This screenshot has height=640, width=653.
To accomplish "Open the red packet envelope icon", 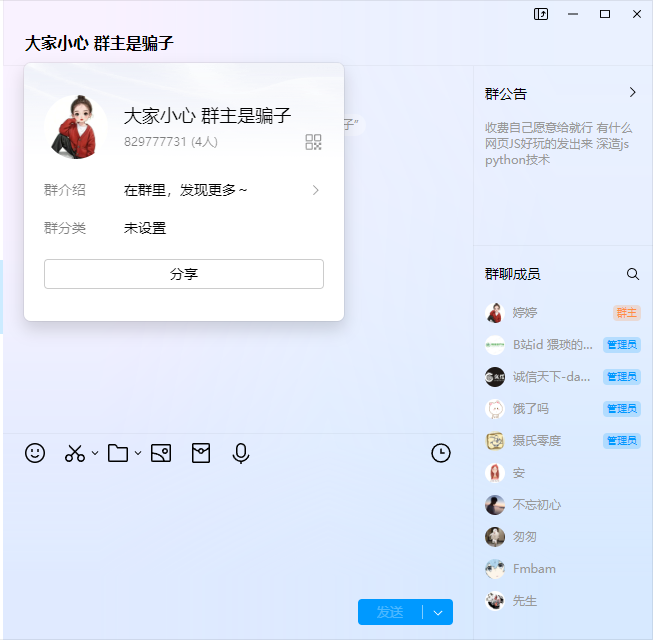I will tap(201, 453).
